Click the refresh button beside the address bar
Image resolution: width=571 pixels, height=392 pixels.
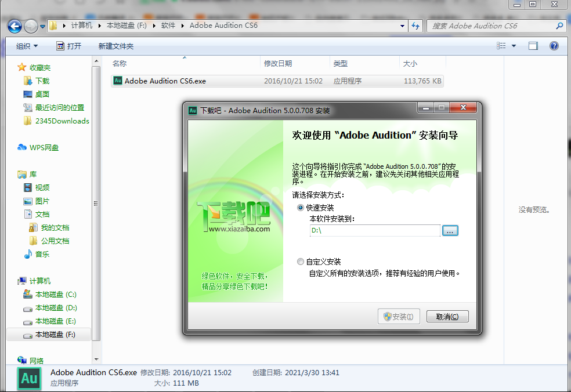click(415, 26)
